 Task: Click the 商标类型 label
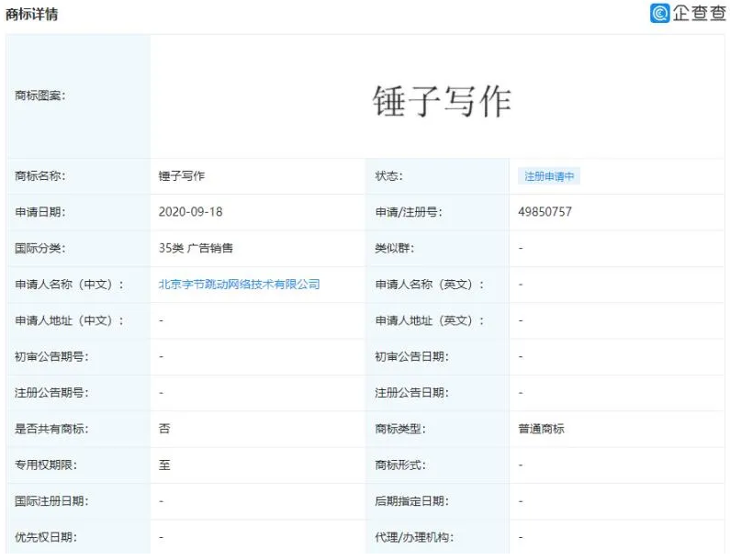400,429
